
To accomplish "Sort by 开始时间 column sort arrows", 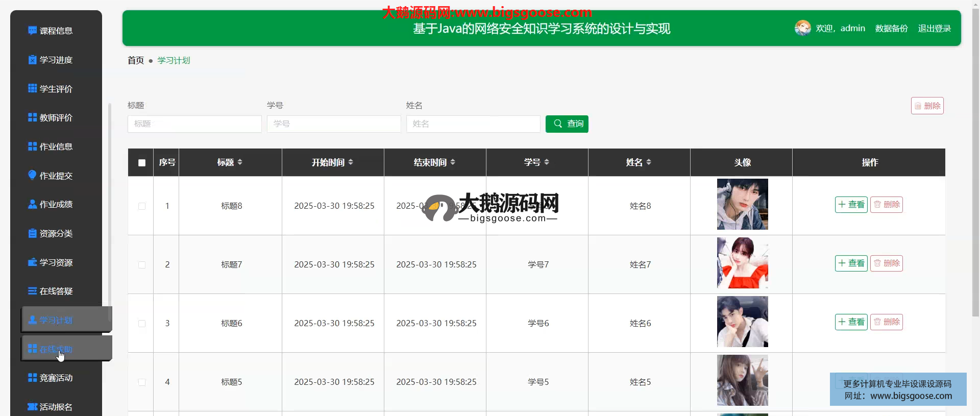I will point(351,162).
